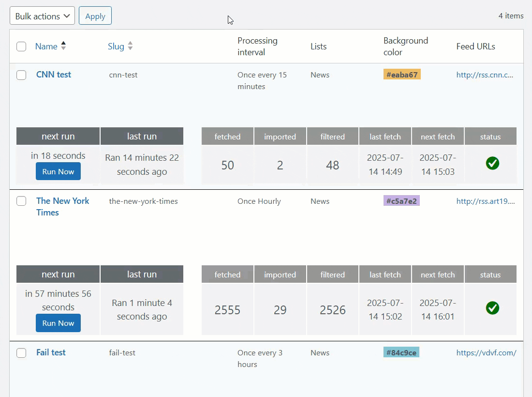Click the green status checkmark for New York Times

tap(492, 308)
